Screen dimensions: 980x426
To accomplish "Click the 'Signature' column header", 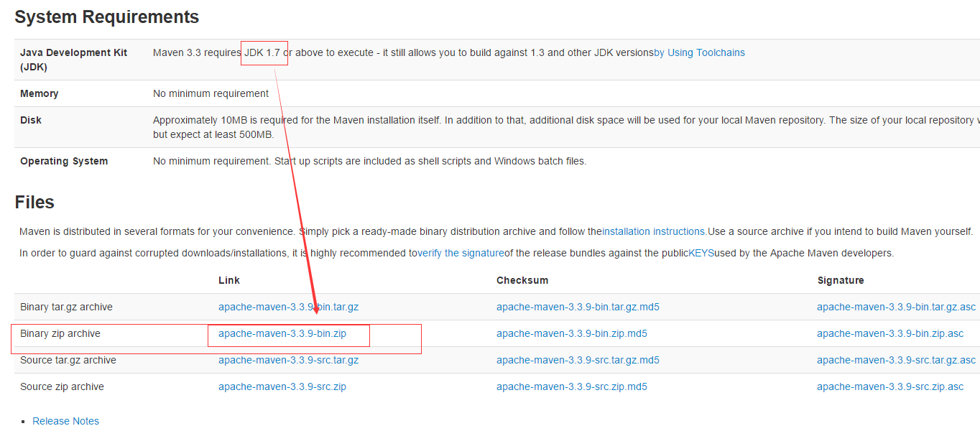I will [x=841, y=280].
